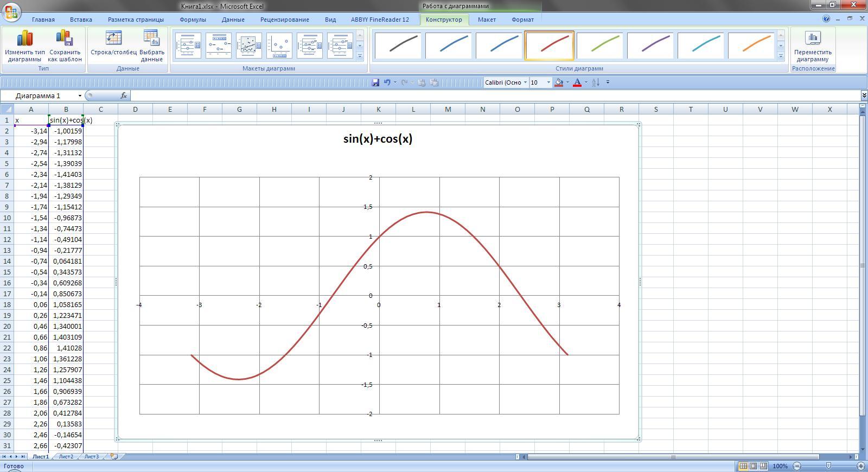Switch to sheet Лист2
The image size is (868, 472).
click(66, 457)
